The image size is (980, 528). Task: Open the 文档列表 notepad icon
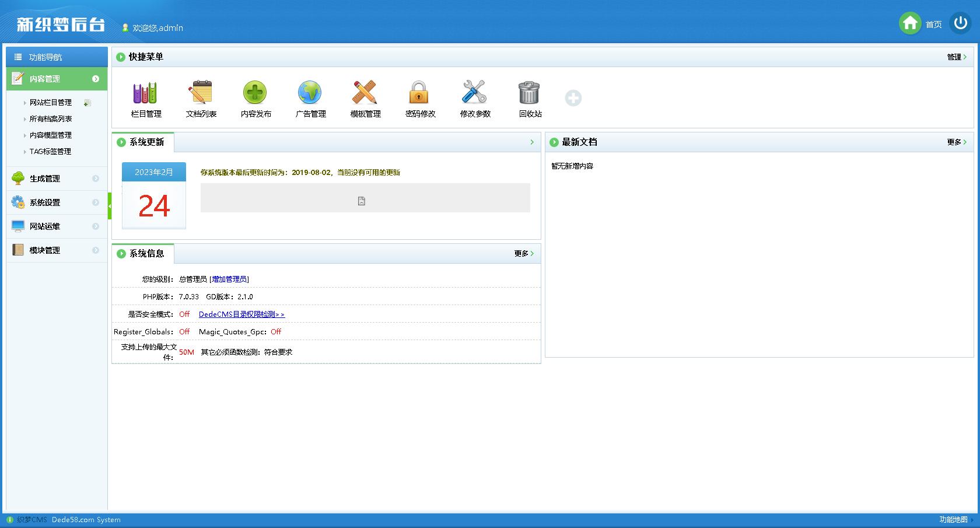[201, 93]
